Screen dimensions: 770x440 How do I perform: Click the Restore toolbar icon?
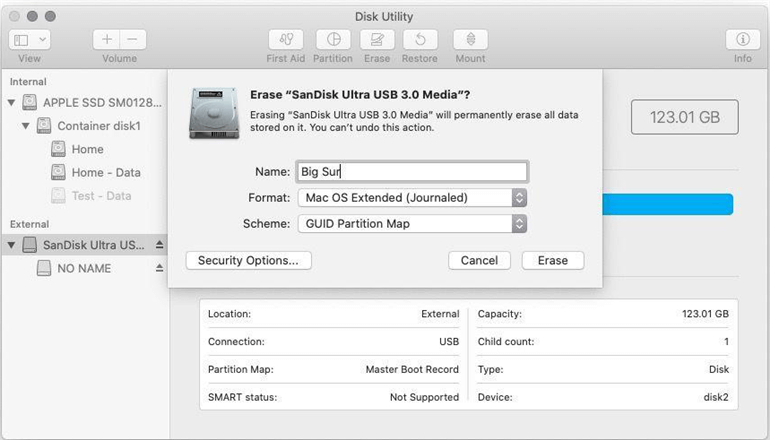pyautogui.click(x=420, y=39)
